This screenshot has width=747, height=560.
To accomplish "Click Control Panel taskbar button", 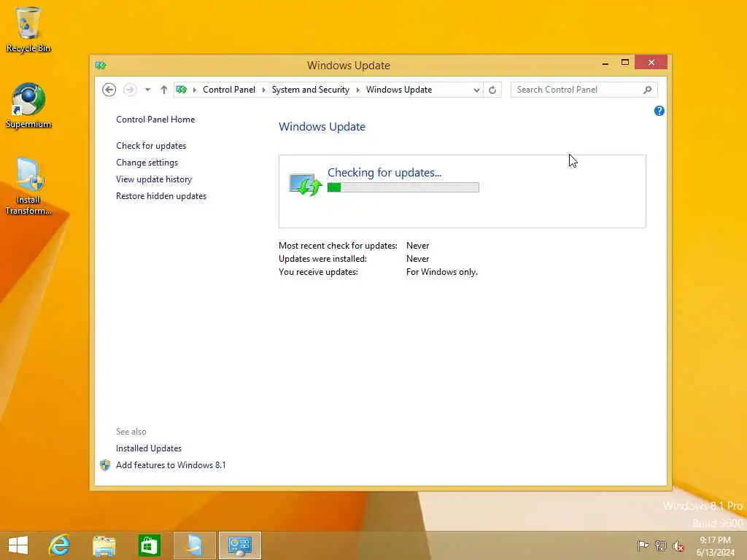I will click(x=239, y=545).
